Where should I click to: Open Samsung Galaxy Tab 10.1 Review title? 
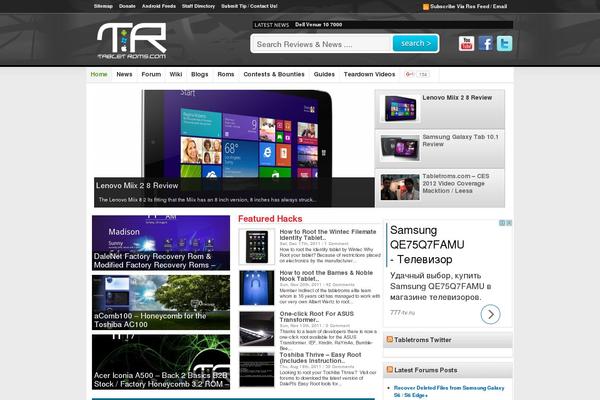460,140
